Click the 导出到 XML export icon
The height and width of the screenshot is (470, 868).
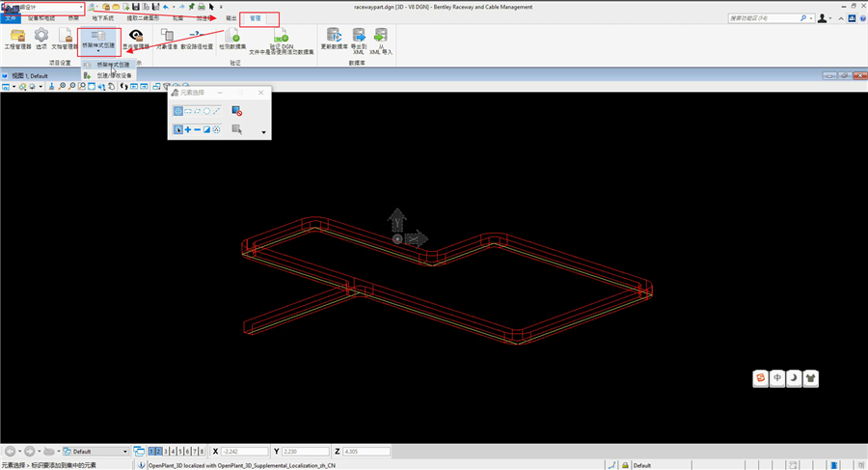click(359, 36)
